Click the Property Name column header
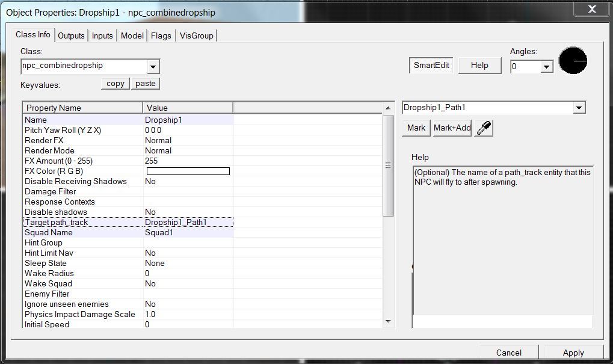The height and width of the screenshot is (364, 613). point(82,108)
